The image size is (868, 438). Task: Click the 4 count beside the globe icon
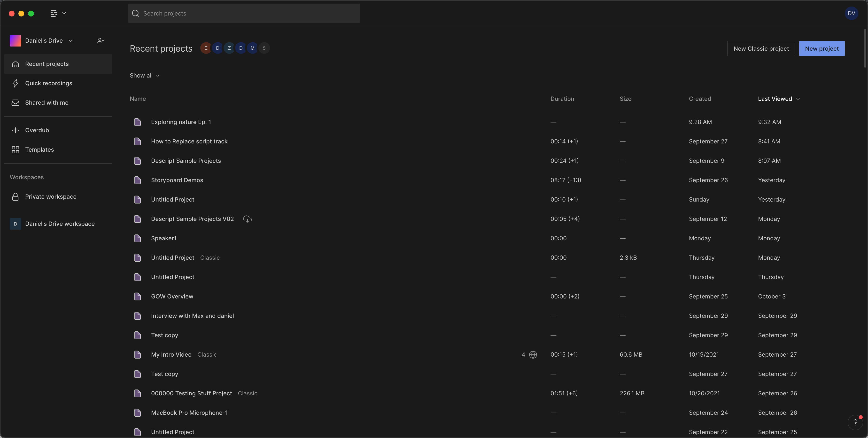523,355
